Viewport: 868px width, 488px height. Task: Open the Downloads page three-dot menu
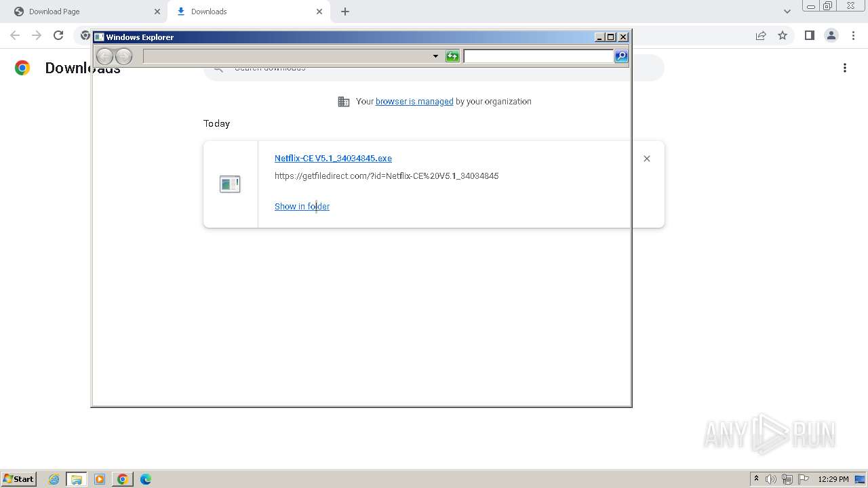845,68
